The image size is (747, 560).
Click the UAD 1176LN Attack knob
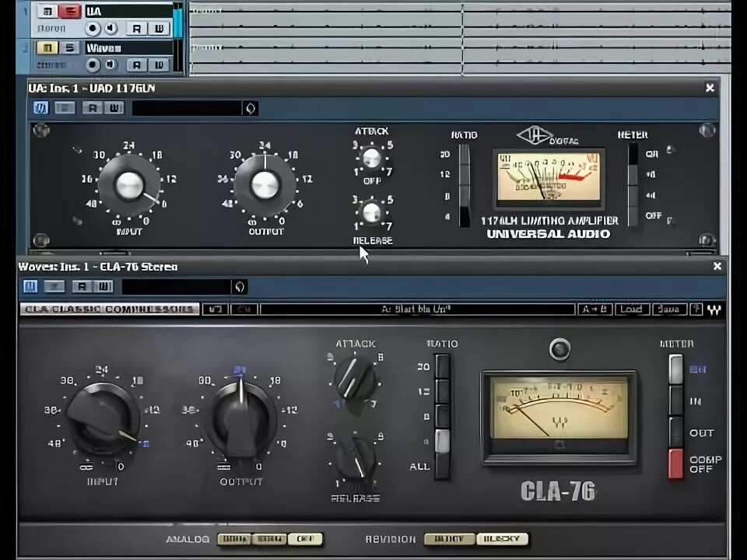(372, 159)
